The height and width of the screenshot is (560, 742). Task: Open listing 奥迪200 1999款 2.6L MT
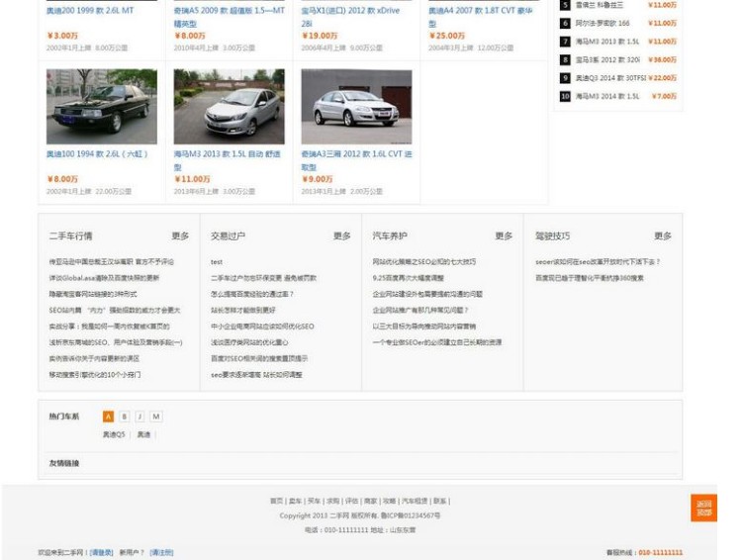click(x=90, y=11)
